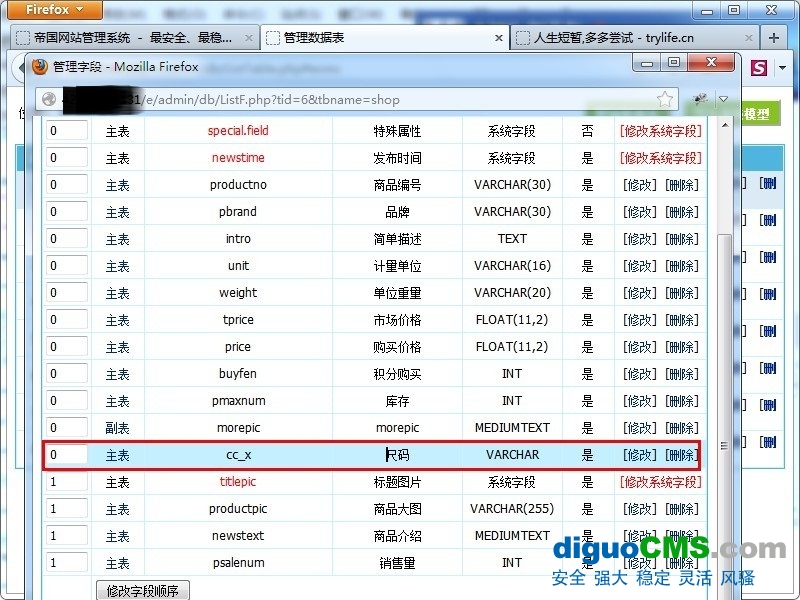Click the red Sogou S icon on the right edge
The image size is (800, 600).
757,68
